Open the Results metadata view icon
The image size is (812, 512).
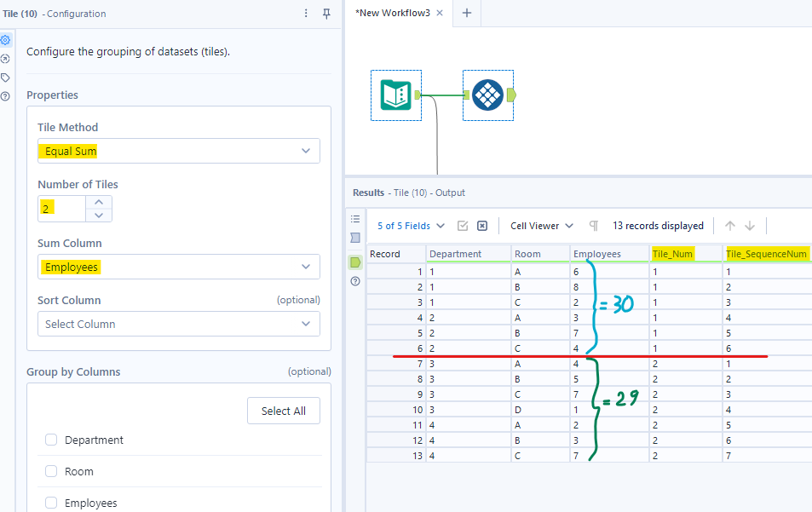point(355,238)
